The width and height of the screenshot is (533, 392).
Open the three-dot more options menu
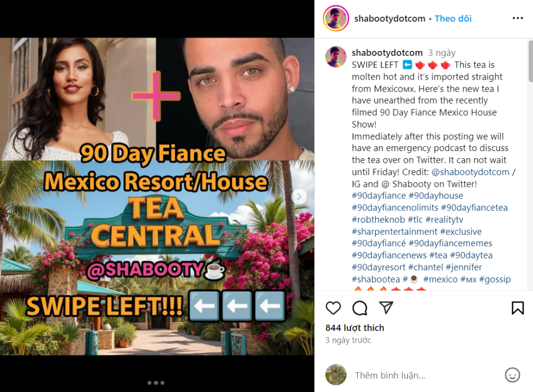coord(518,18)
